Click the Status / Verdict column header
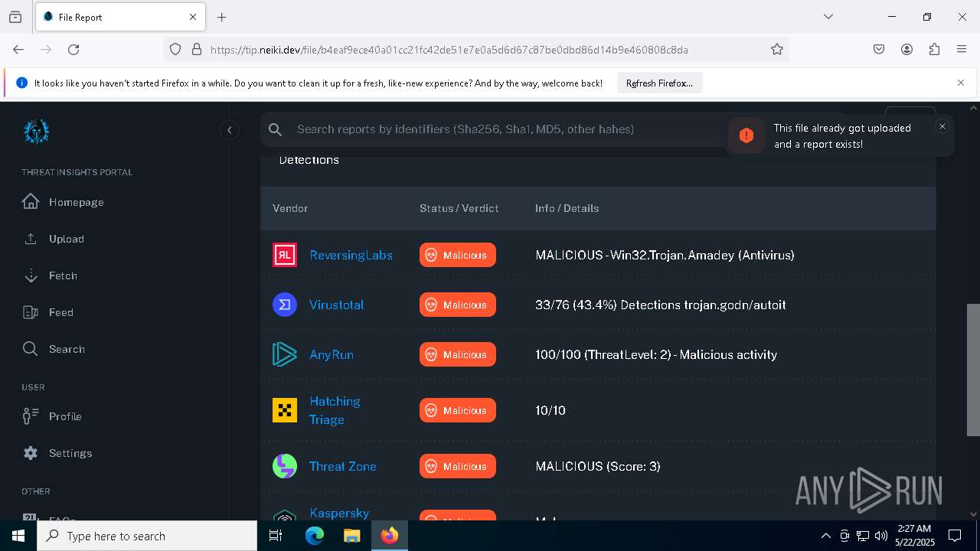 (459, 208)
